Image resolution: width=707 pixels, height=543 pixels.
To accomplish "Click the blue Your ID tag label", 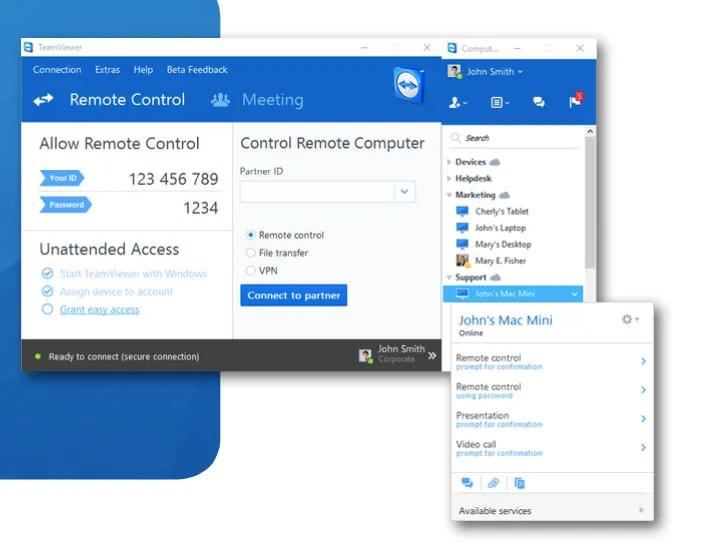I will [62, 178].
